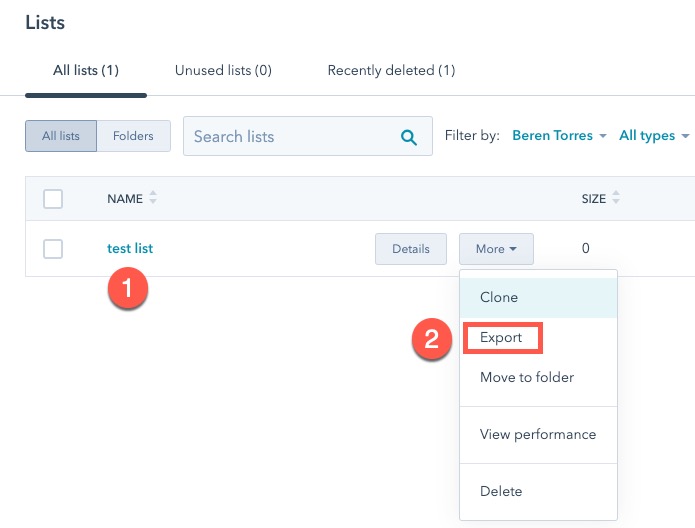Select the All lists (1) tab
Image resolution: width=695 pixels, height=528 pixels.
pyautogui.click(x=86, y=70)
